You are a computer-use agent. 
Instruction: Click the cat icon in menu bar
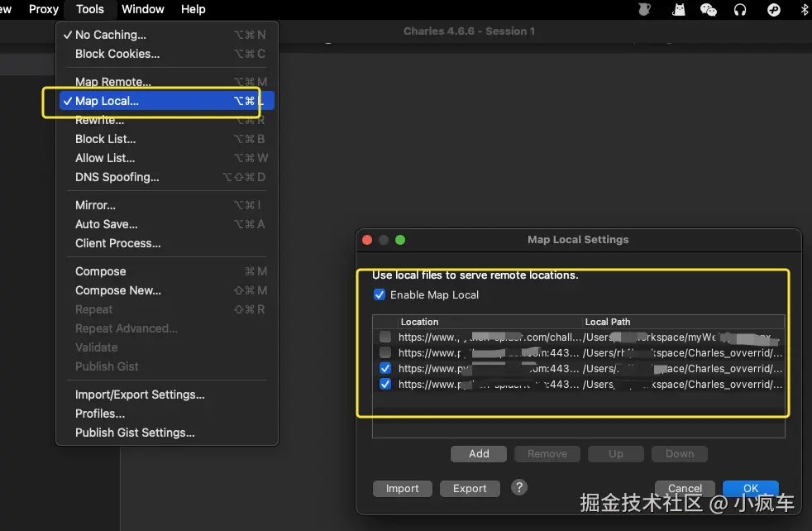pyautogui.click(x=678, y=9)
